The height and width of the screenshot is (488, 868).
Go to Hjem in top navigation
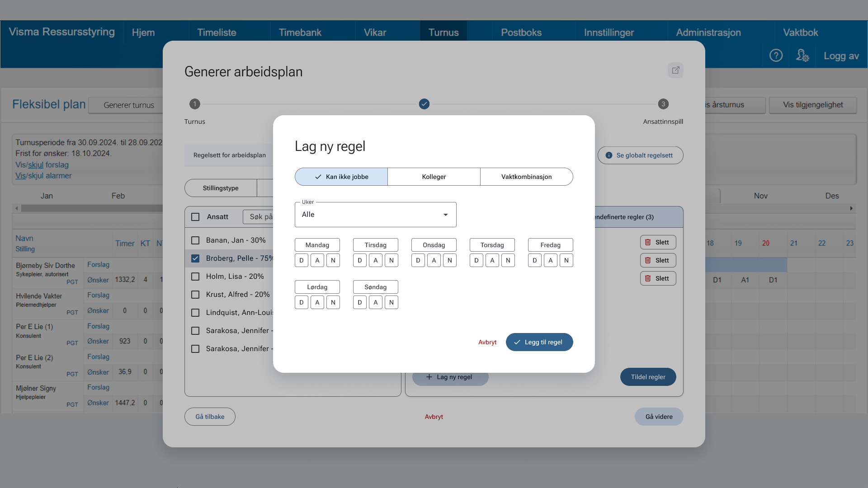point(143,33)
